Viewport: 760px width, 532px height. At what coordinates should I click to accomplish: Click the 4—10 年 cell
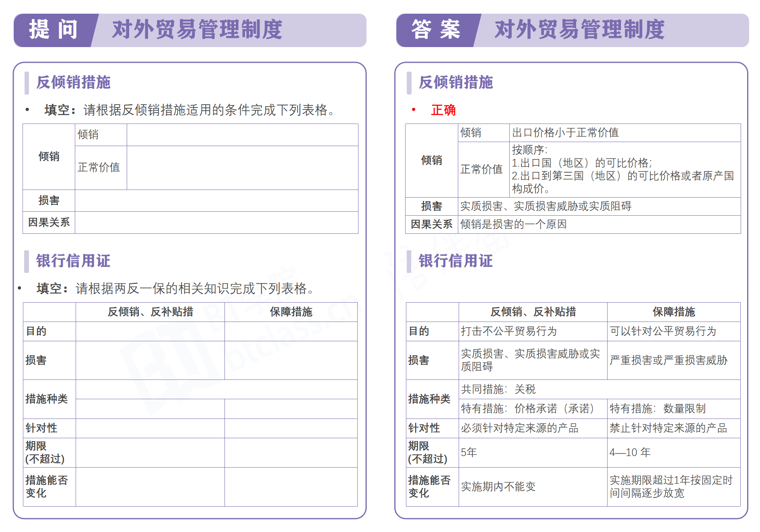673,453
